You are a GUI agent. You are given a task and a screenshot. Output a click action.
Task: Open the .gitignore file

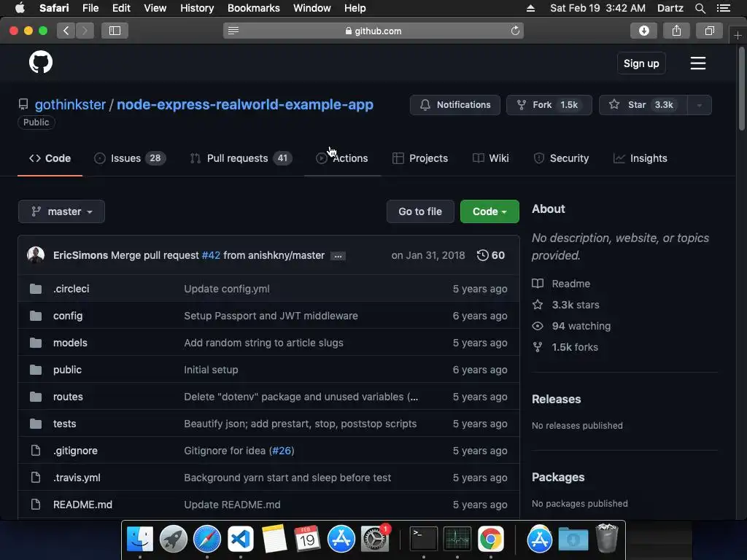point(75,451)
